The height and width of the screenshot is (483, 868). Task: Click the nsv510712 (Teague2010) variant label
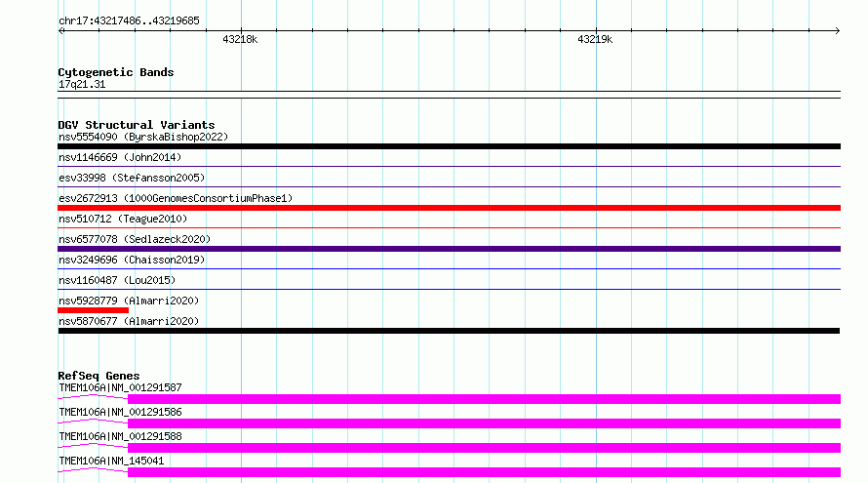123,219
